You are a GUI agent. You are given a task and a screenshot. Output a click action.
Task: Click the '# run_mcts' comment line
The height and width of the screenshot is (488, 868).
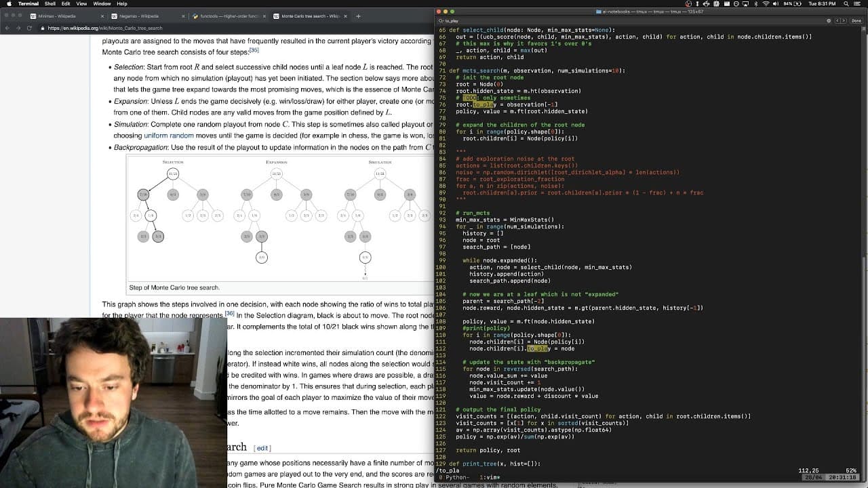473,213
